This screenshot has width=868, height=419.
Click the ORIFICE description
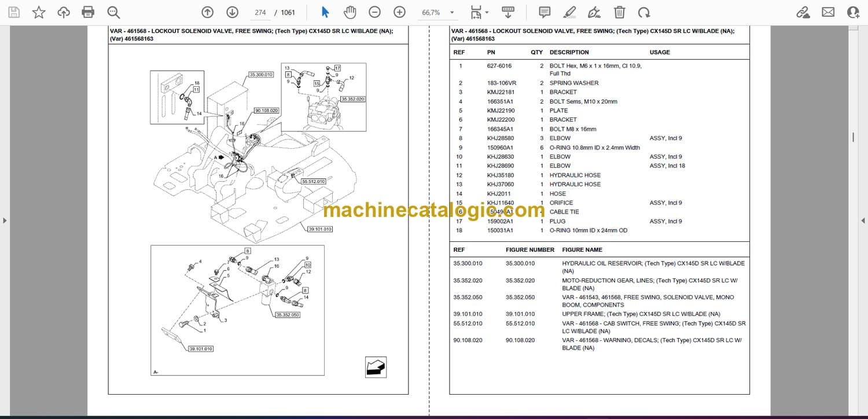click(561, 203)
